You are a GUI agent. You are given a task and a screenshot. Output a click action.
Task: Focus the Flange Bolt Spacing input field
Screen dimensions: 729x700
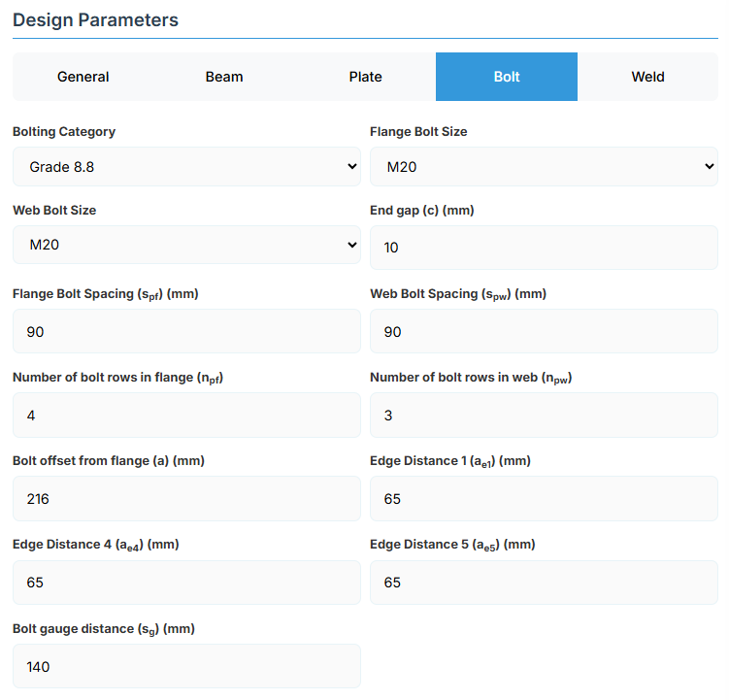[186, 332]
